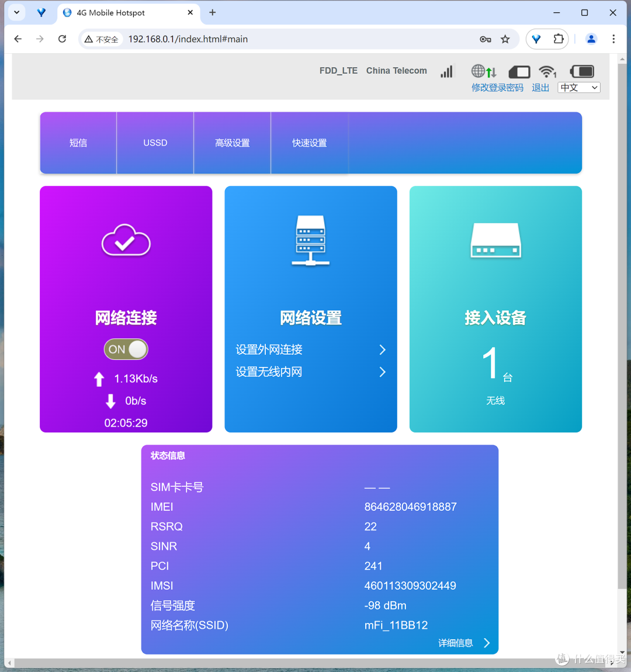Click the connected device count 1

[490, 363]
